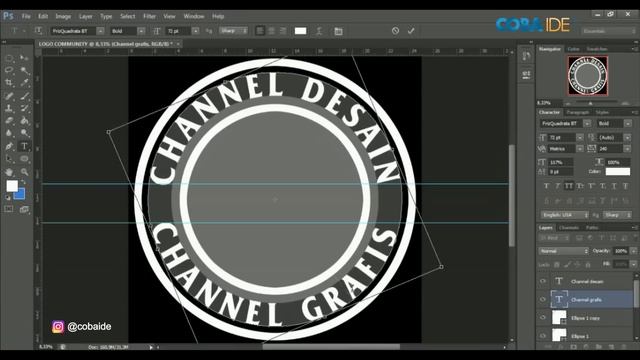Hide the Ellipse 1 copy layer
Screen dimensions: 640x360
pos(543,318)
